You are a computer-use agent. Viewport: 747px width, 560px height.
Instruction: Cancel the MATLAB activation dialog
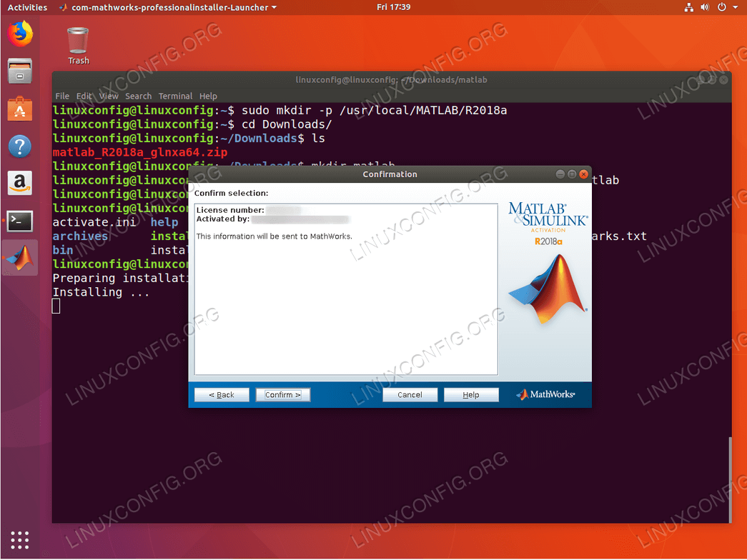click(410, 394)
